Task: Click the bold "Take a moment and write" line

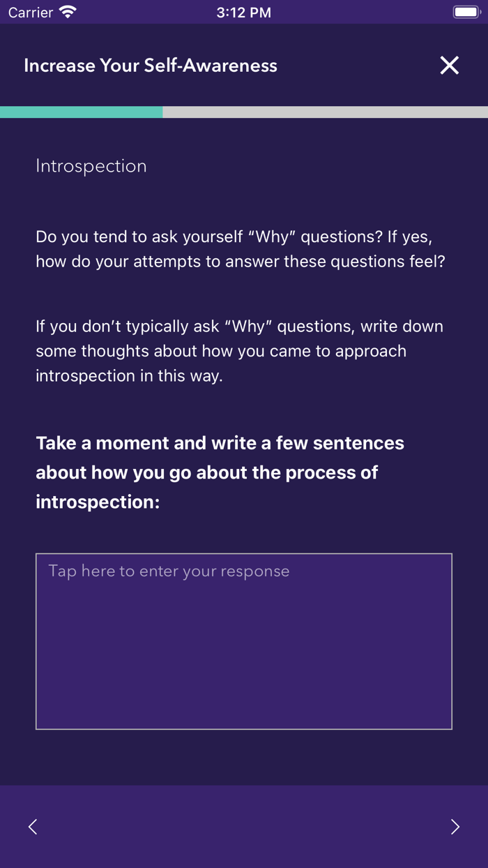Action: click(x=220, y=443)
